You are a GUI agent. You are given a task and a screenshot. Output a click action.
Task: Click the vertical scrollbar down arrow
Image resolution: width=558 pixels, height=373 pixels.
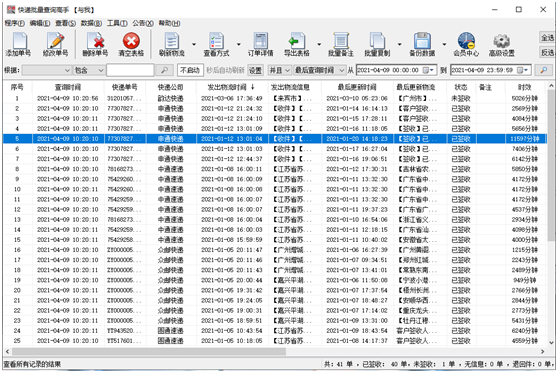pos(551,343)
